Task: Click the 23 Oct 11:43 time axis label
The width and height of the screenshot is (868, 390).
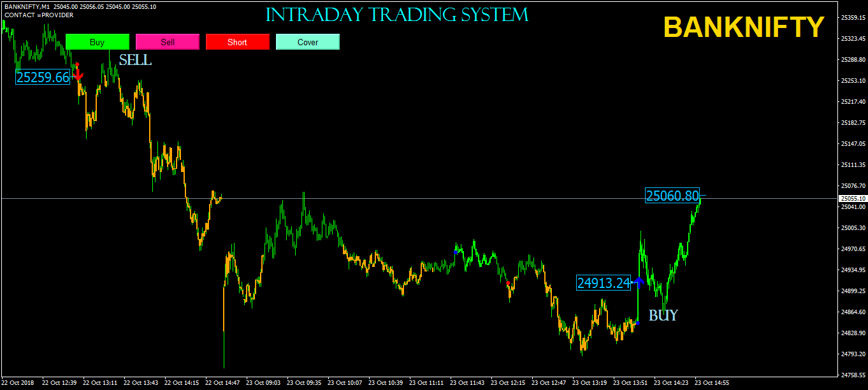Action: pyautogui.click(x=467, y=383)
